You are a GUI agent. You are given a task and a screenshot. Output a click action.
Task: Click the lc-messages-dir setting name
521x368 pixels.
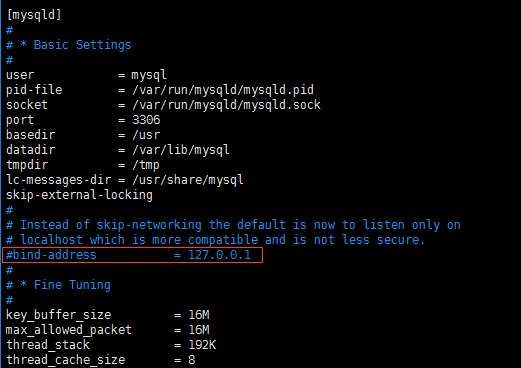click(x=58, y=180)
